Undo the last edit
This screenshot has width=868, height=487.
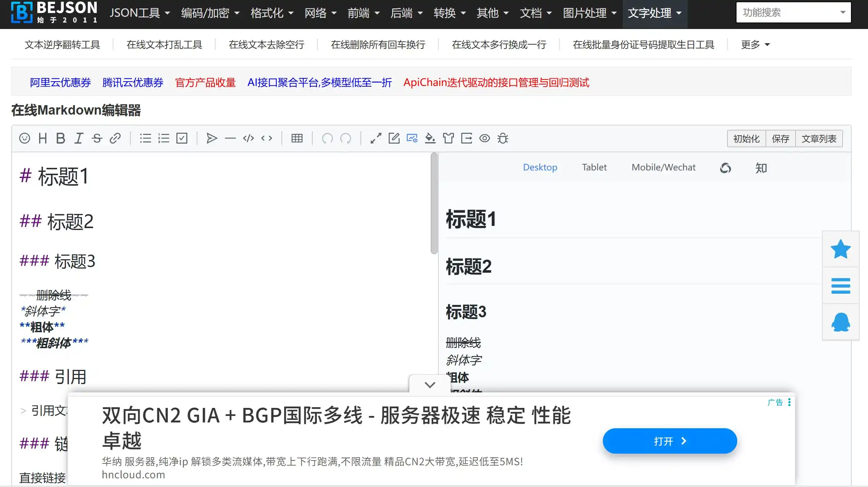tap(327, 138)
